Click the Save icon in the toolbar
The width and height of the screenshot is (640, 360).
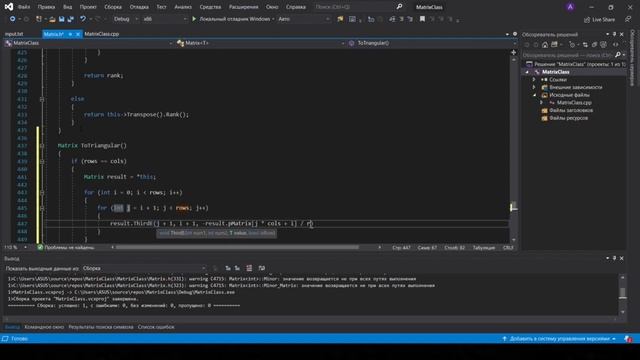coord(62,19)
